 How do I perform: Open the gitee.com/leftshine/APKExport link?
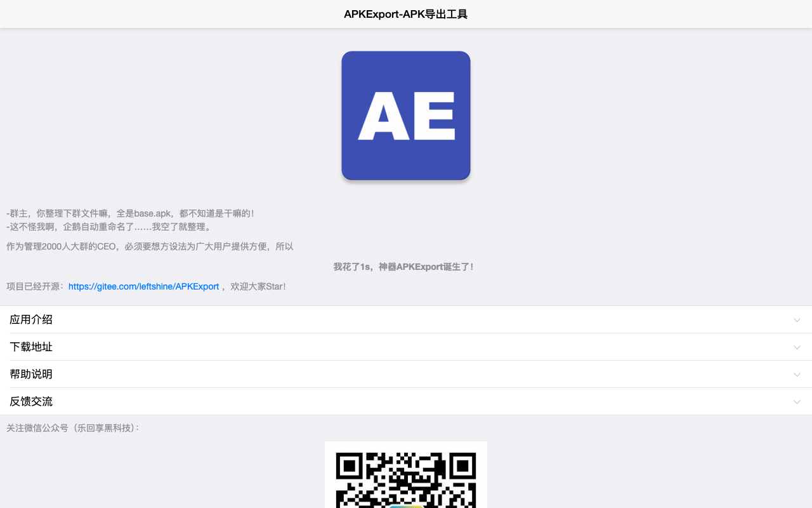[x=144, y=286]
